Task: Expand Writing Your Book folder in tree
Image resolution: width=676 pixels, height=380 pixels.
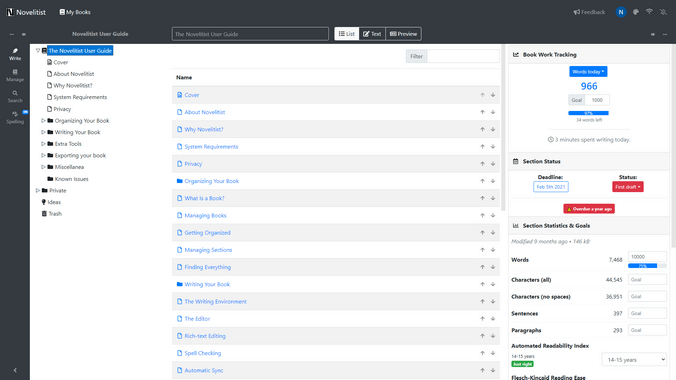Action: [x=43, y=132]
